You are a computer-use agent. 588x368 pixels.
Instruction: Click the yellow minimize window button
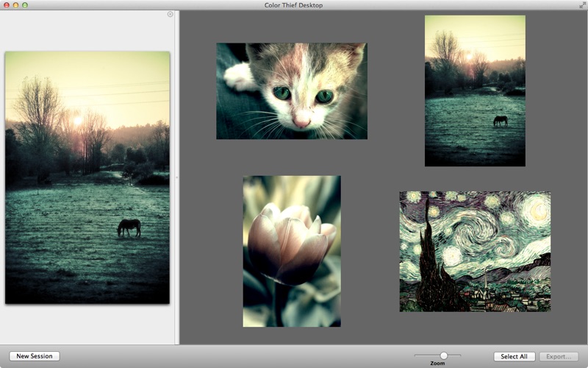(15, 5)
